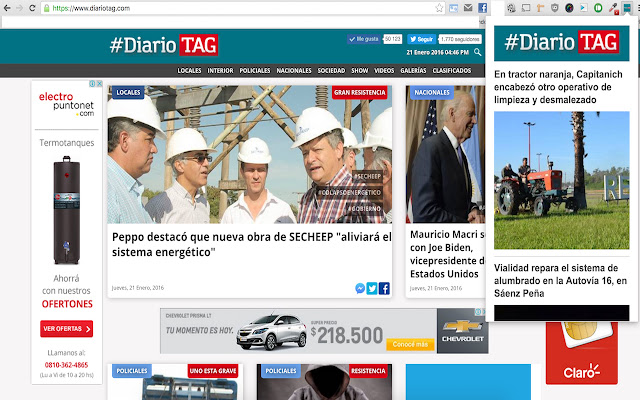640x400 pixels.
Task: Open the picture viewer extension icon
Action: click(453, 8)
